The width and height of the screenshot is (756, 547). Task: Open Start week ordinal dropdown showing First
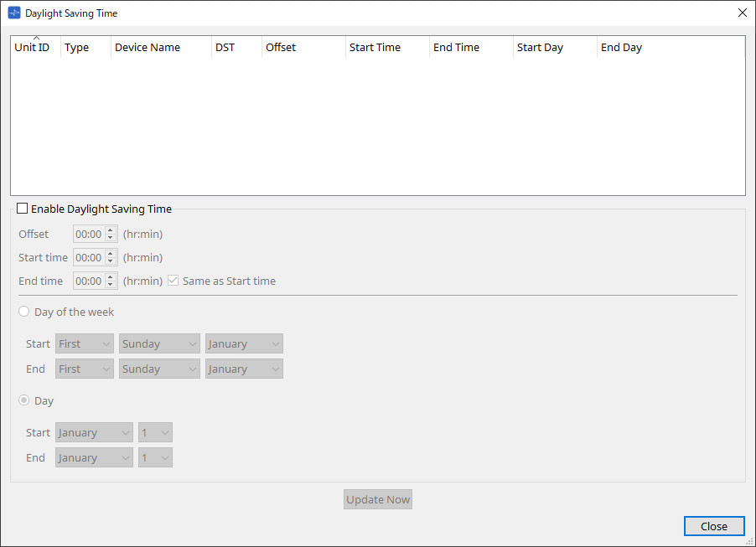click(x=84, y=344)
